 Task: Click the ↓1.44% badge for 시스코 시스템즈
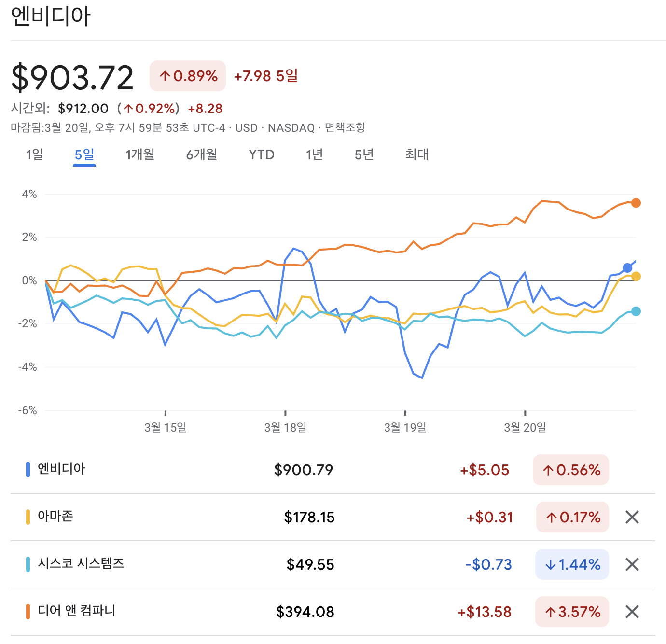pyautogui.click(x=572, y=564)
